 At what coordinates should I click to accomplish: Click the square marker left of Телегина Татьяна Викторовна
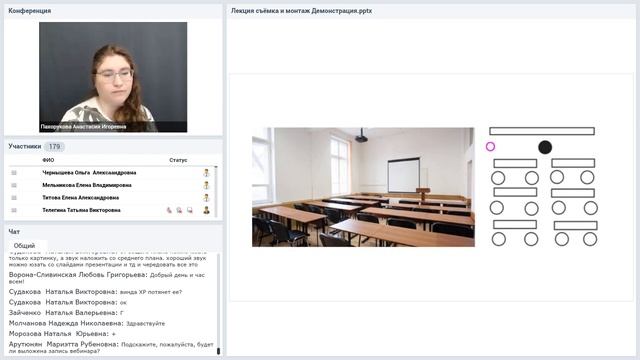pos(14,210)
